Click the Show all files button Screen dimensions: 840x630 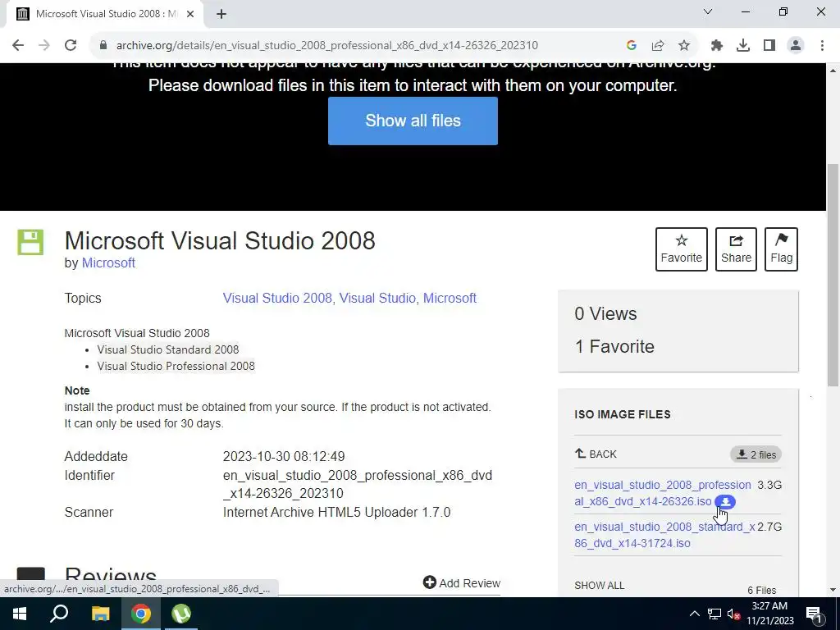coord(413,121)
